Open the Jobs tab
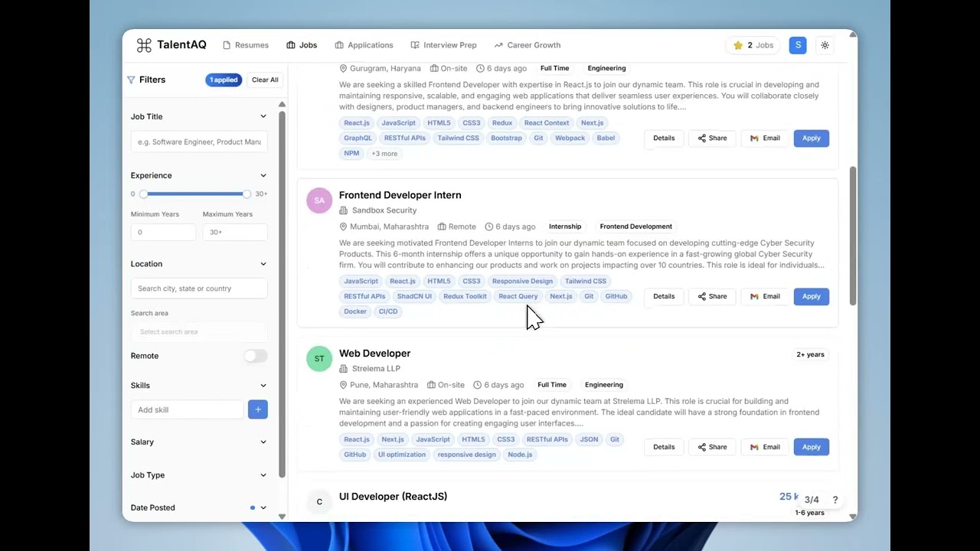This screenshot has height=551, width=980. tap(302, 45)
